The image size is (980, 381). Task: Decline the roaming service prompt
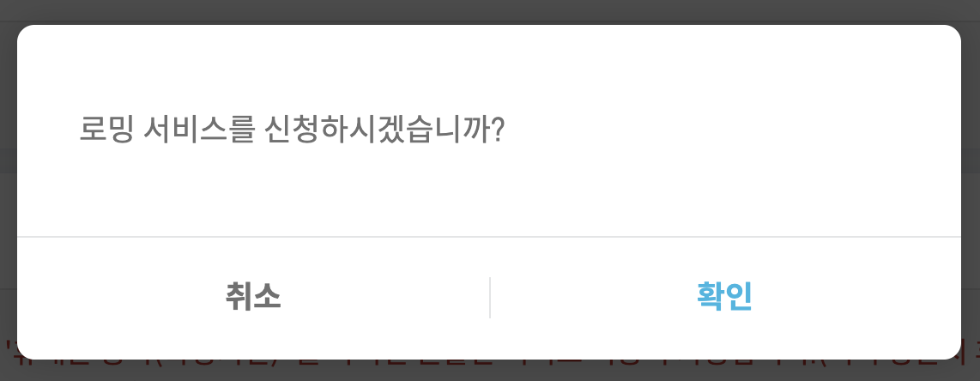253,297
